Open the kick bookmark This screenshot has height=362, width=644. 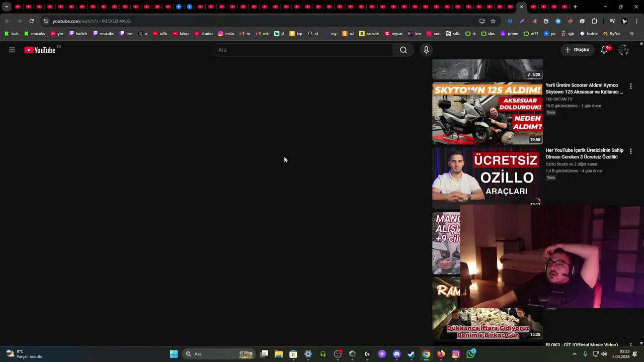(x=11, y=34)
